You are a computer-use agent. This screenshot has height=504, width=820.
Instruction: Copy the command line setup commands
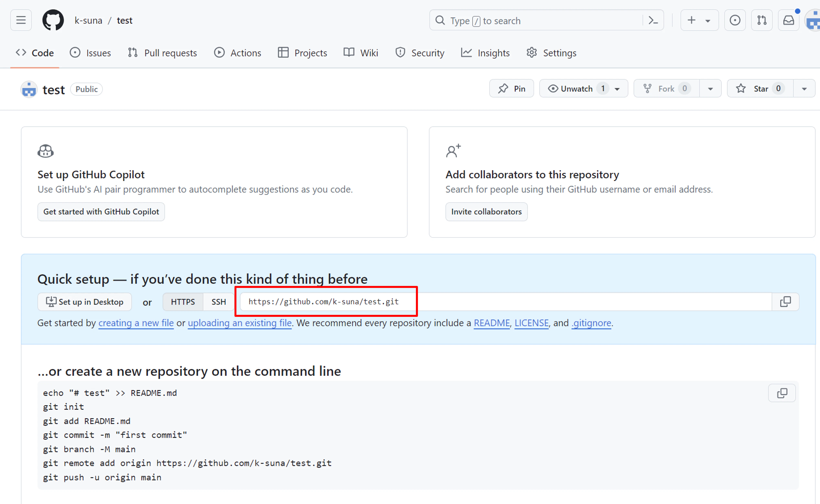[x=782, y=393]
